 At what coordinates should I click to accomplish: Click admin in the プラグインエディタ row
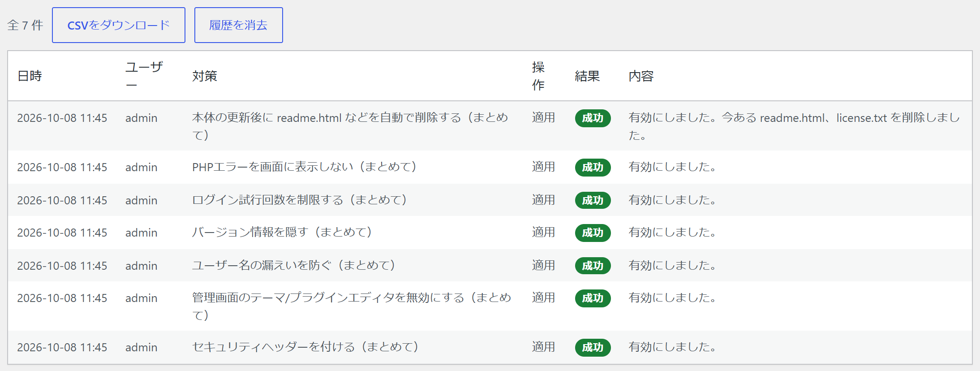click(x=141, y=298)
